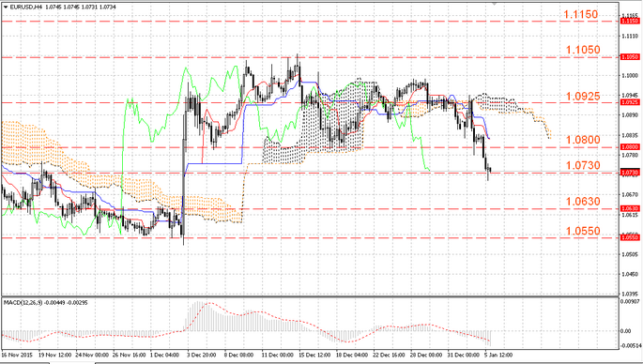This screenshot has height=364, width=643.
Task: Click the 0.00907 MACD scale value
Action: (630, 302)
